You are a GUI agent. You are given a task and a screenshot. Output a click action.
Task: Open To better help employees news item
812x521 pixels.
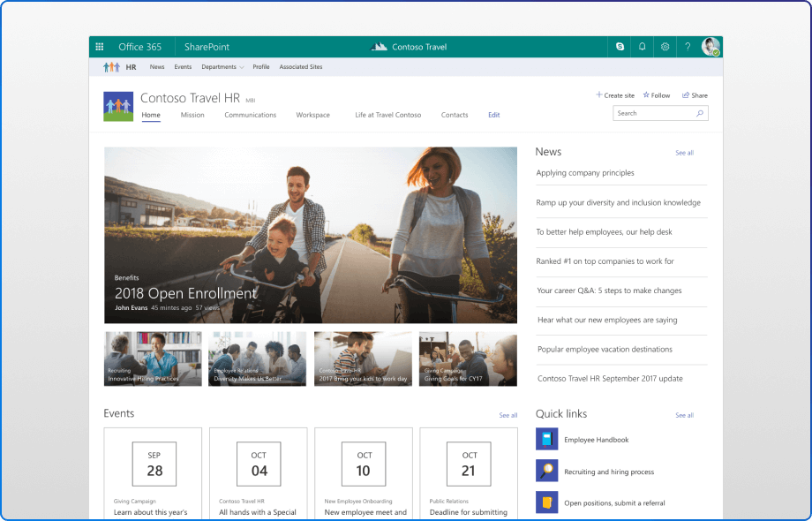pyautogui.click(x=604, y=232)
